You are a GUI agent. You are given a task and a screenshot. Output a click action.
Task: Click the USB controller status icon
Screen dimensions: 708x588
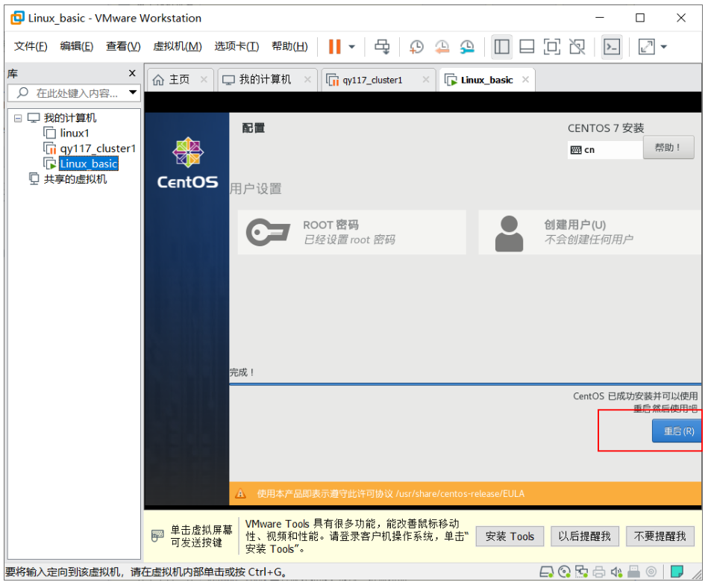(x=634, y=572)
